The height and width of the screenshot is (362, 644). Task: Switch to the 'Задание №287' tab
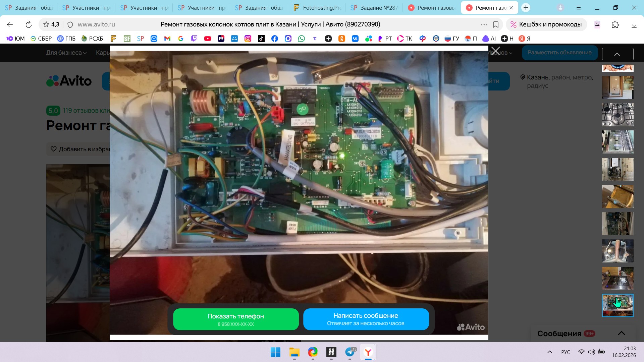(374, 7)
